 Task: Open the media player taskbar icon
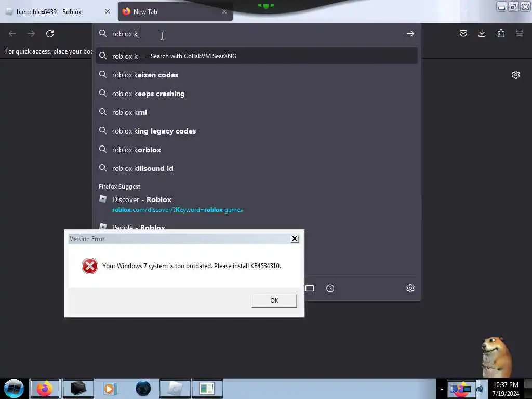tap(110, 389)
